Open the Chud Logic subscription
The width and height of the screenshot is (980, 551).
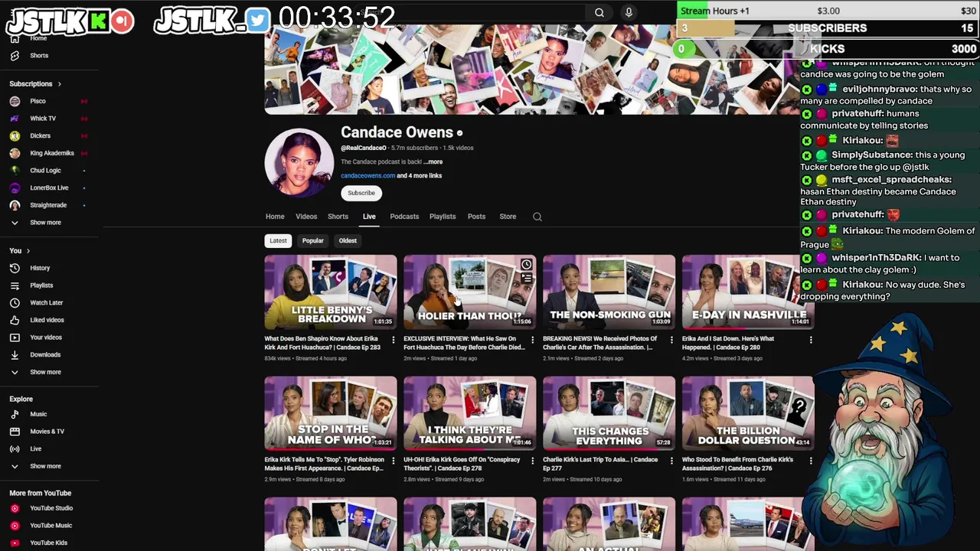pyautogui.click(x=45, y=171)
